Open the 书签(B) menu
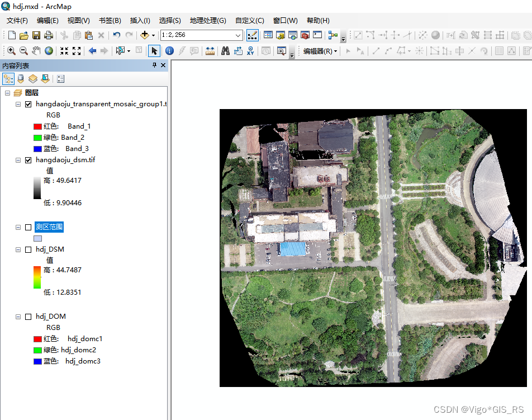The image size is (532, 420). (x=110, y=21)
